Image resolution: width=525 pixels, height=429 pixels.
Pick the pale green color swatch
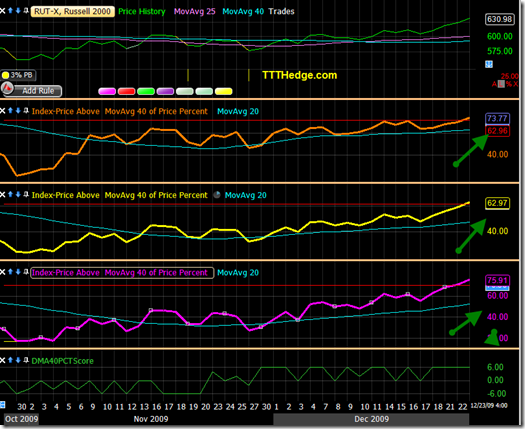click(204, 91)
